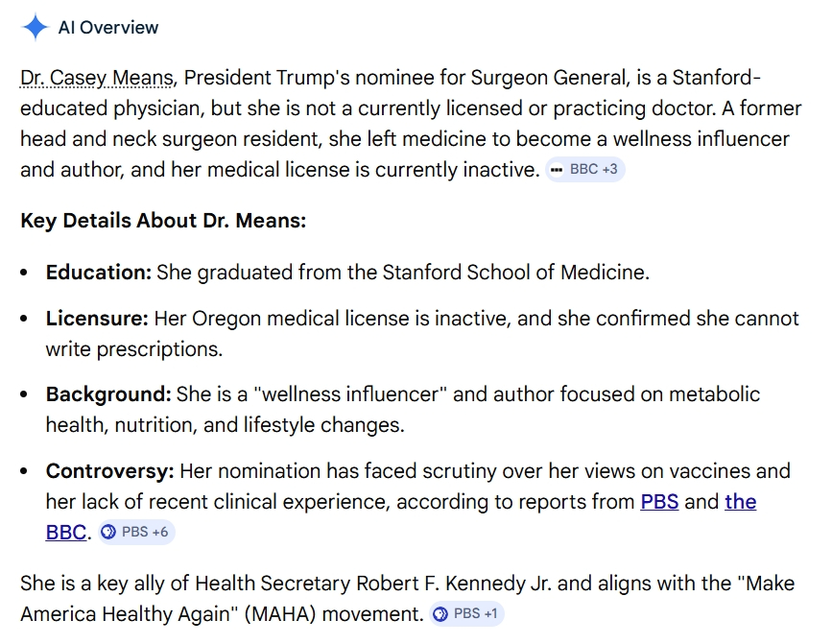Screen dimensions: 832x644
Task: Click the AI Overview sparkle icon
Action: tap(35, 27)
